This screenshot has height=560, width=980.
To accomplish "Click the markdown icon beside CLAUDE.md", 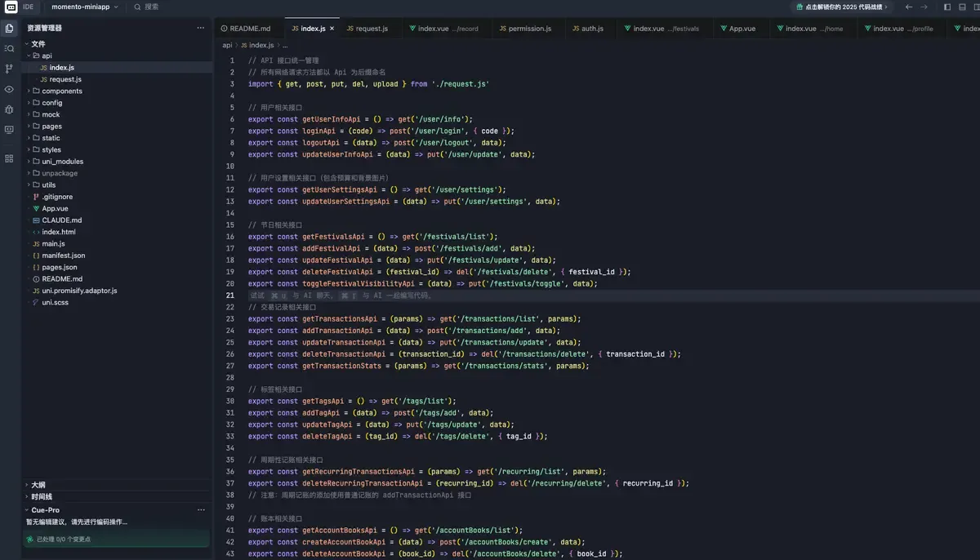I will click(36, 220).
